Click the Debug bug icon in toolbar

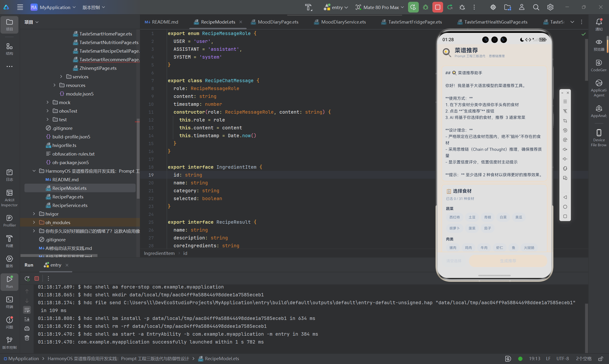(x=425, y=7)
